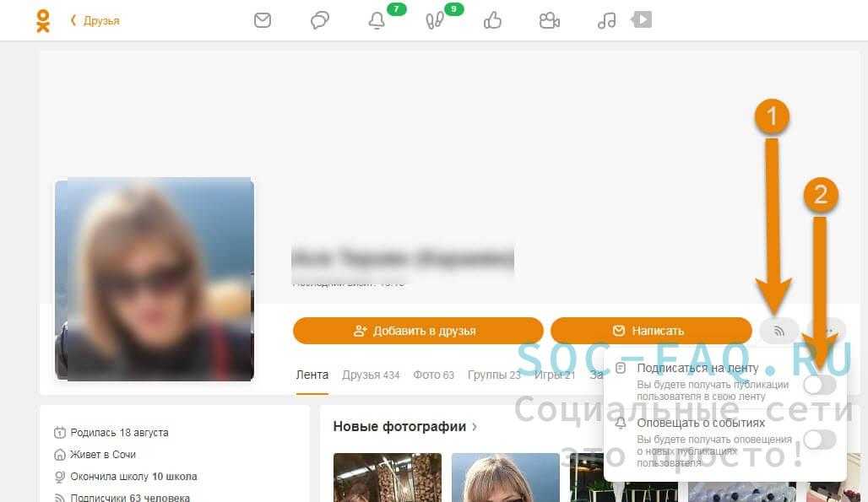This screenshot has height=502, width=868.
Task: Open messages envelope icon in top bar
Action: click(x=263, y=20)
